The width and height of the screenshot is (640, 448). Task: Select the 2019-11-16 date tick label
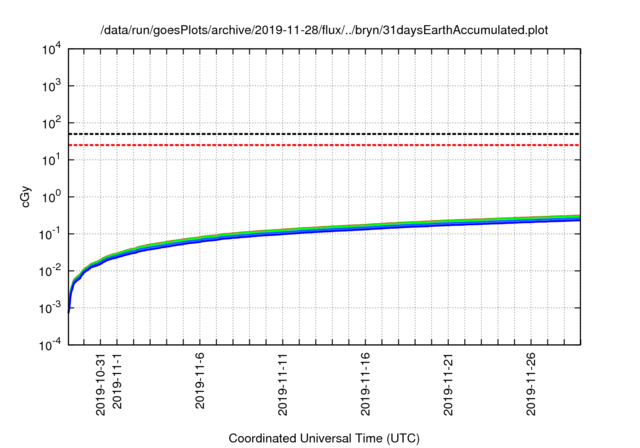[366, 378]
